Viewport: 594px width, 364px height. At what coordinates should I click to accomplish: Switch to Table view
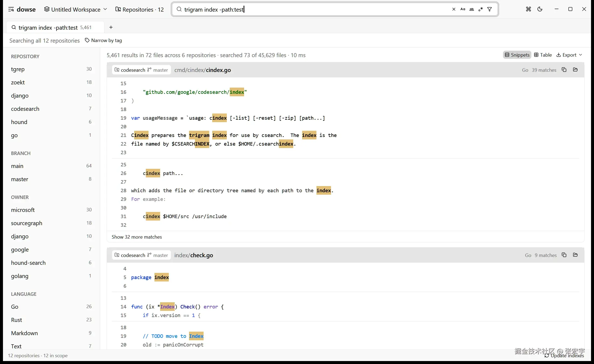tap(543, 55)
